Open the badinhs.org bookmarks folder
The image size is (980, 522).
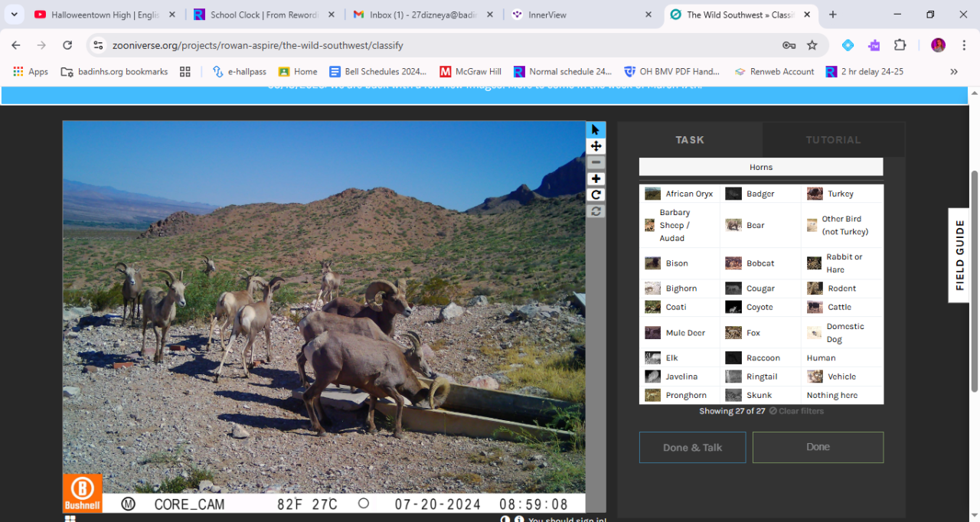click(x=115, y=71)
